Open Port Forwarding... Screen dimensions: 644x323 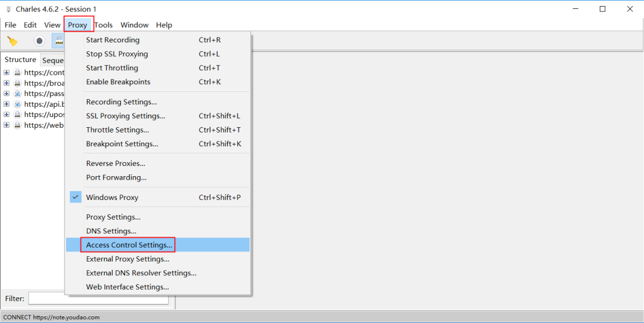coord(157,178)
